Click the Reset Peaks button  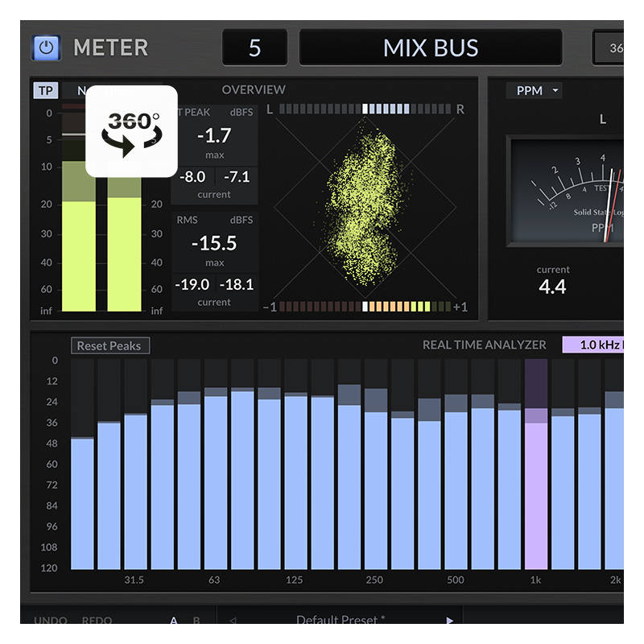coord(109,345)
